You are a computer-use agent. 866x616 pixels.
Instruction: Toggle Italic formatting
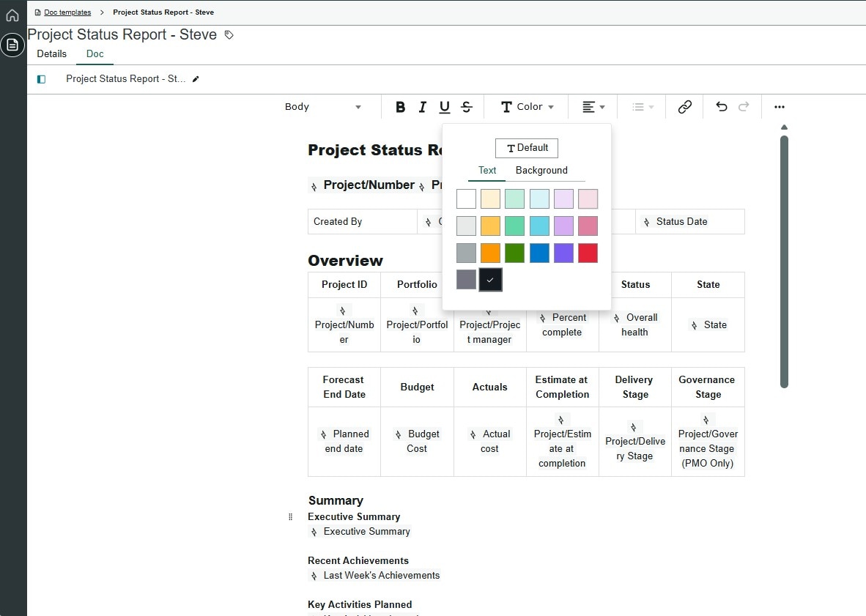(x=422, y=107)
